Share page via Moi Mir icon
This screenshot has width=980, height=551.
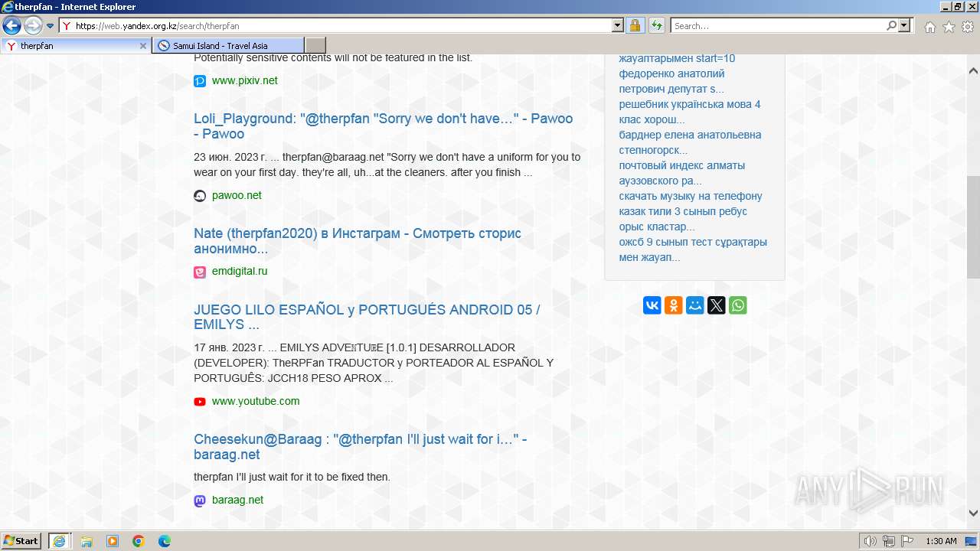click(x=695, y=305)
